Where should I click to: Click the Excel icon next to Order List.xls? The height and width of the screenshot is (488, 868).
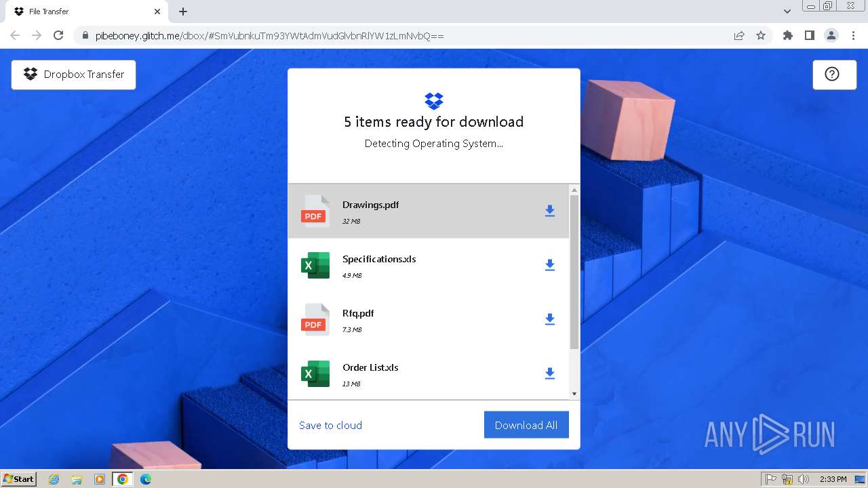point(315,373)
